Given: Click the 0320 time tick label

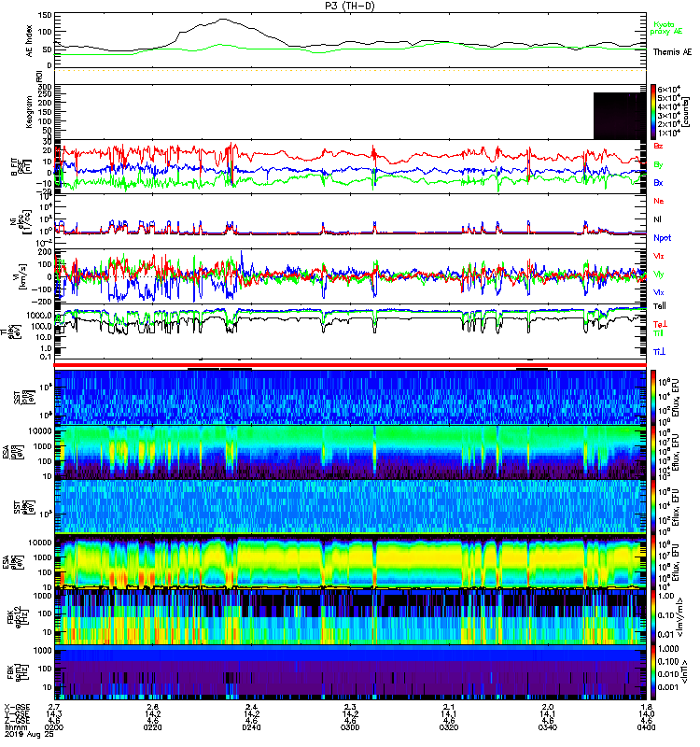Looking at the screenshot, I should pyautogui.click(x=449, y=727).
